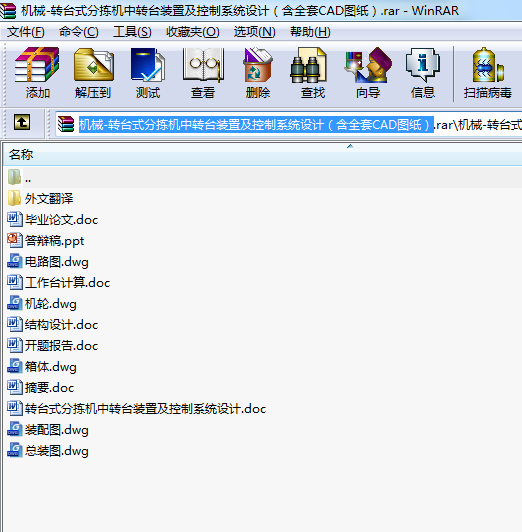Open the Help (帮助) menu
This screenshot has height=532, width=522.
click(x=310, y=32)
